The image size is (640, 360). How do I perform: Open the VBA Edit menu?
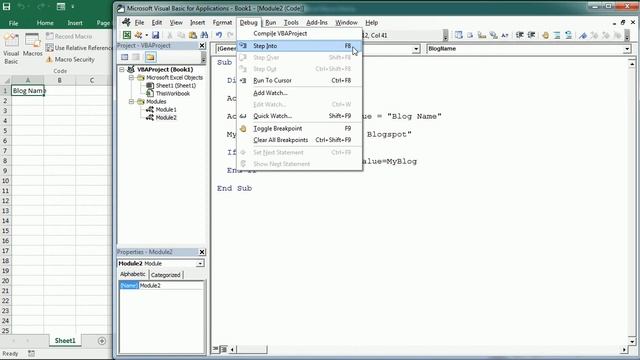click(157, 23)
